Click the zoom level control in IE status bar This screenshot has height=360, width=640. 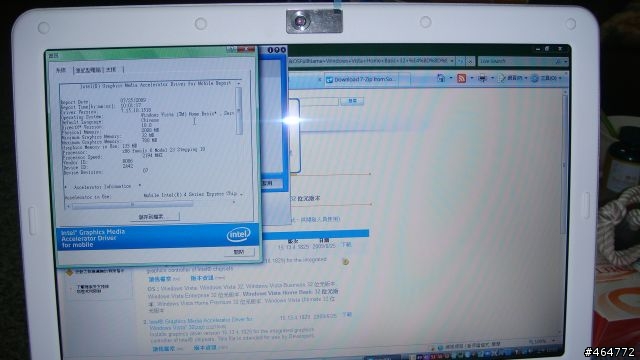pos(542,341)
